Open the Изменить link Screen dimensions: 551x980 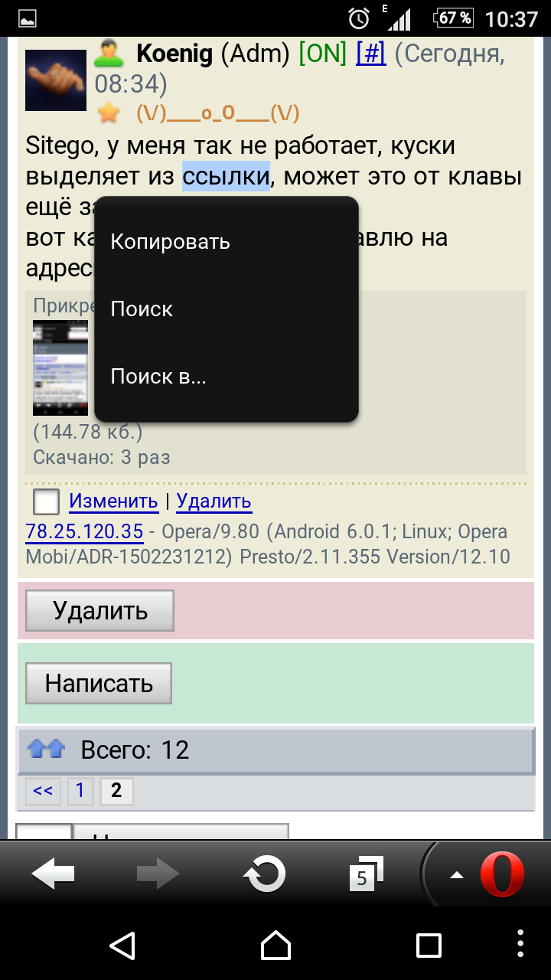[113, 501]
